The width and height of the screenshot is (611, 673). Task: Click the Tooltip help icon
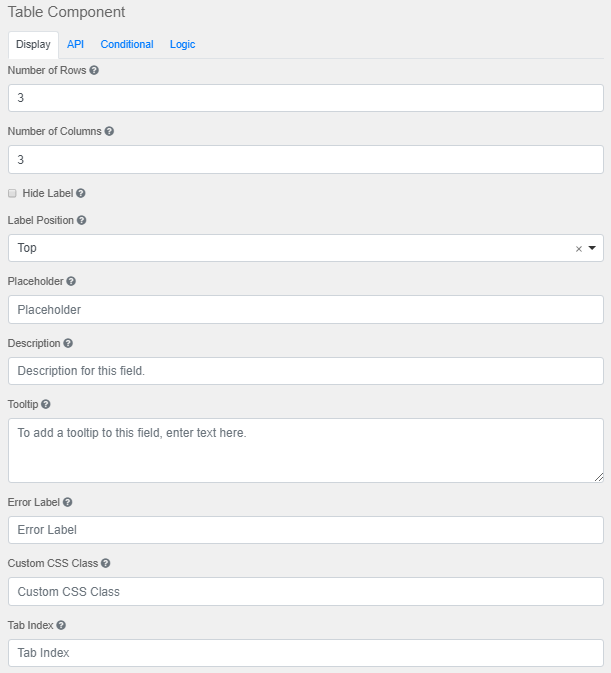[x=46, y=405]
